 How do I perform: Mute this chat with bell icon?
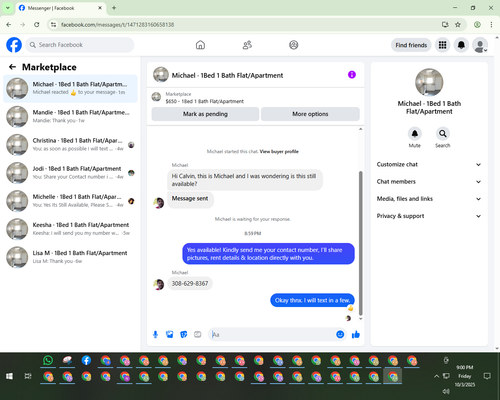pyautogui.click(x=415, y=134)
